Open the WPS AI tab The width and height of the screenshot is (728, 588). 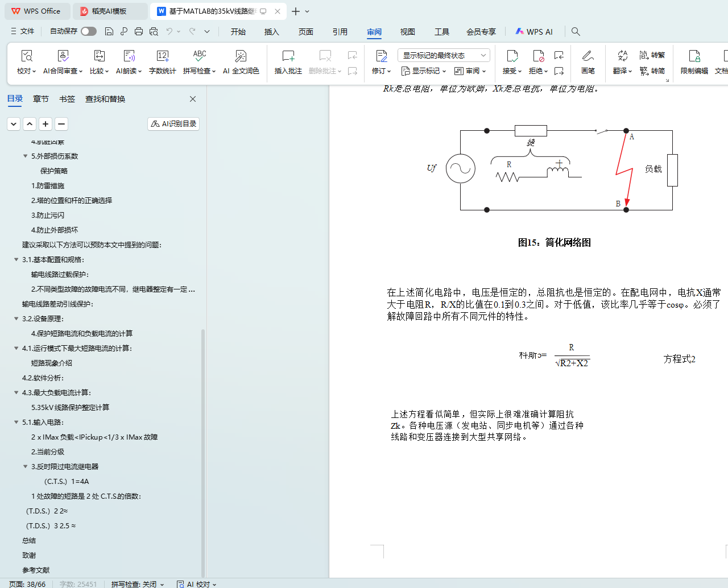[x=534, y=32]
